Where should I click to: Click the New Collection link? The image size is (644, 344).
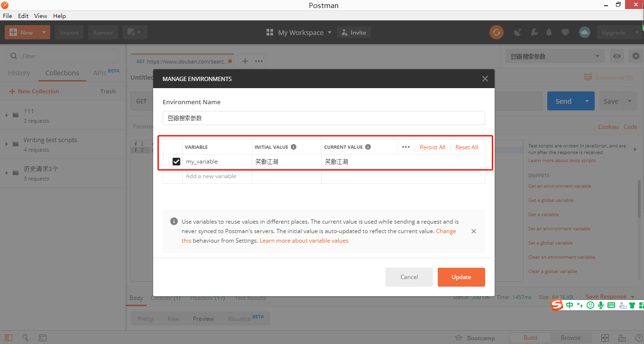coord(34,91)
